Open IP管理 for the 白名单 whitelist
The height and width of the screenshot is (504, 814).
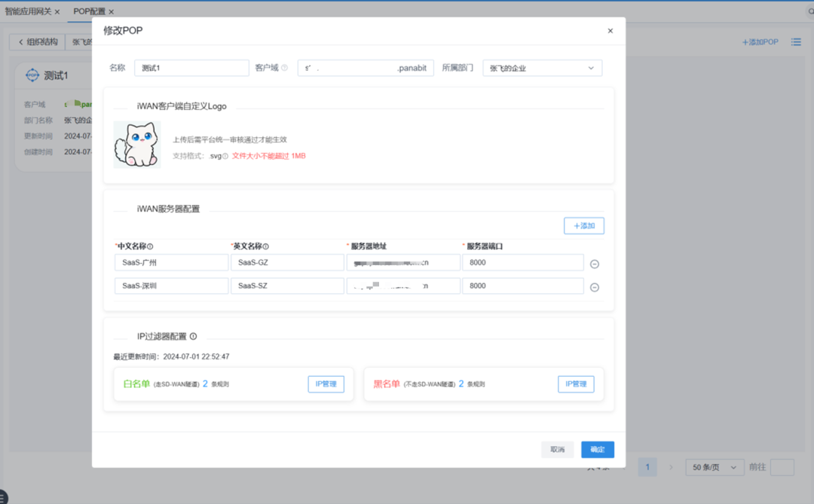click(x=326, y=383)
